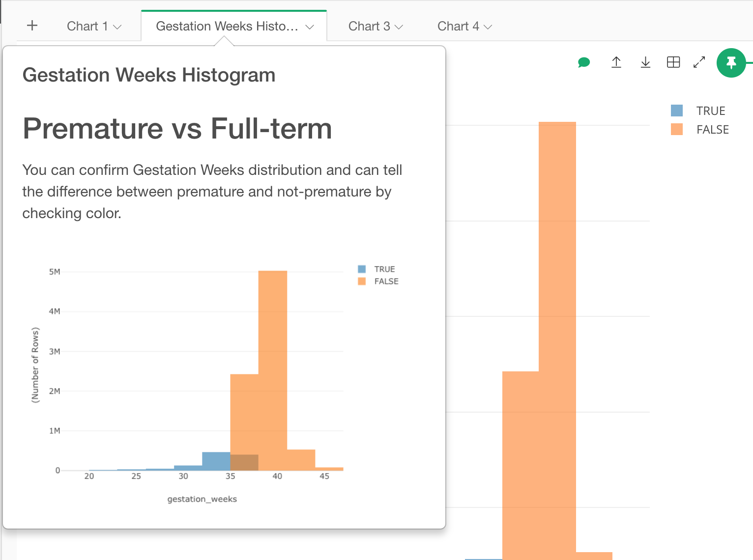Open the table grid view icon
The height and width of the screenshot is (560, 753).
click(673, 62)
